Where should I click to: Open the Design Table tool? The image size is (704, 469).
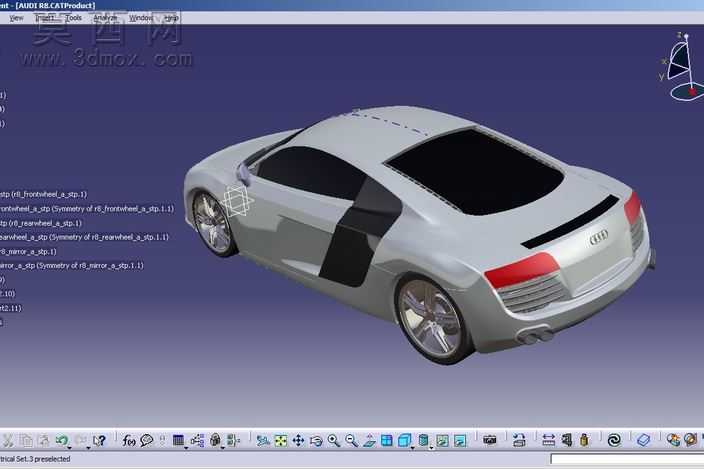(x=178, y=440)
